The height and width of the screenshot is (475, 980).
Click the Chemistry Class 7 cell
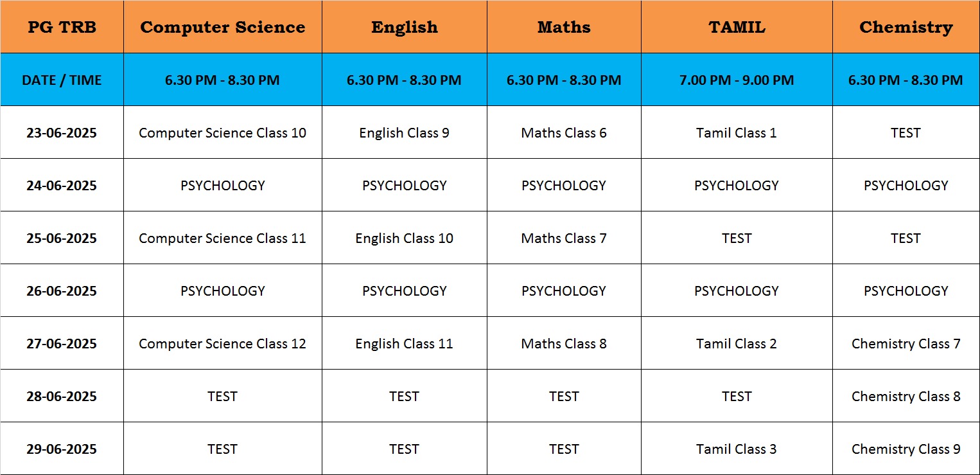tap(906, 343)
